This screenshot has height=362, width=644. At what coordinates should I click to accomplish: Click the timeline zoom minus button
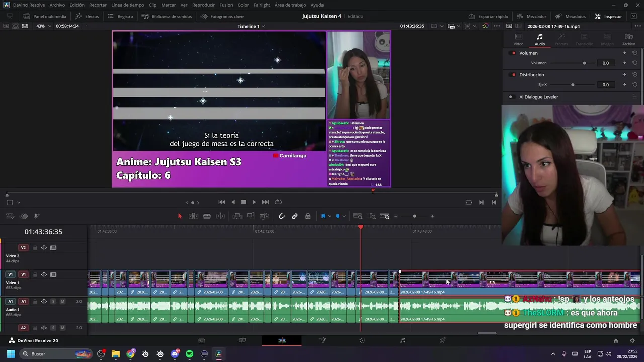(x=396, y=216)
